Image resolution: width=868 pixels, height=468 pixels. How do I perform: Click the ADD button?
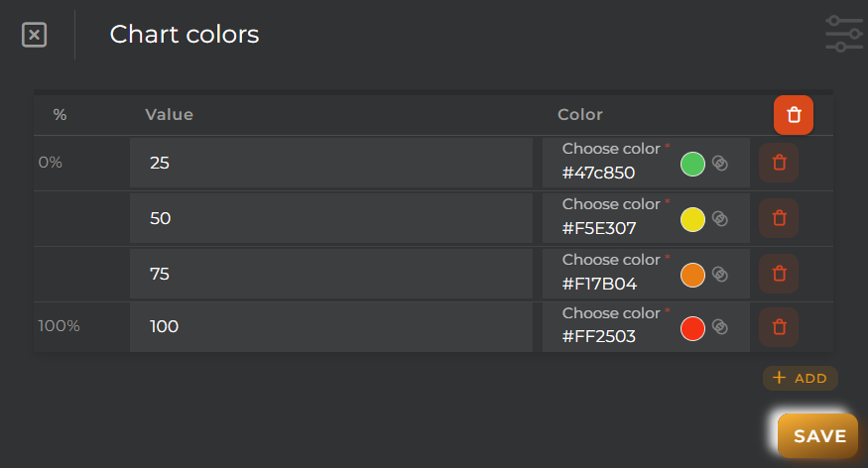click(x=800, y=379)
